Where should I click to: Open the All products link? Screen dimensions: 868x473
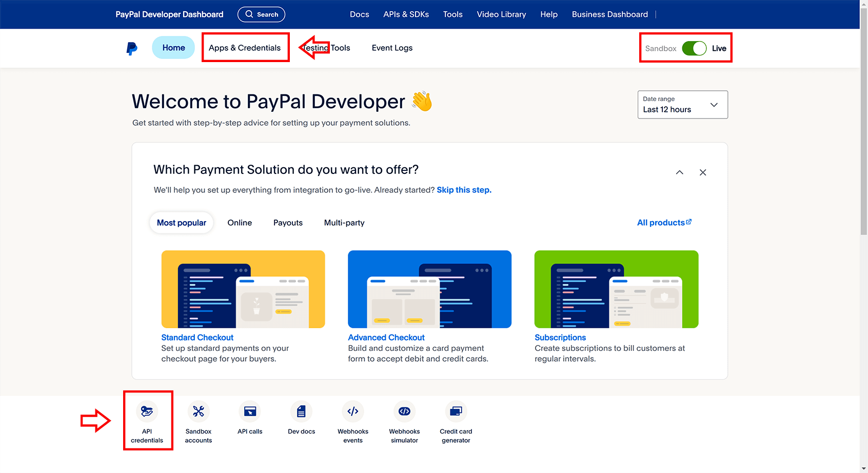tap(664, 223)
